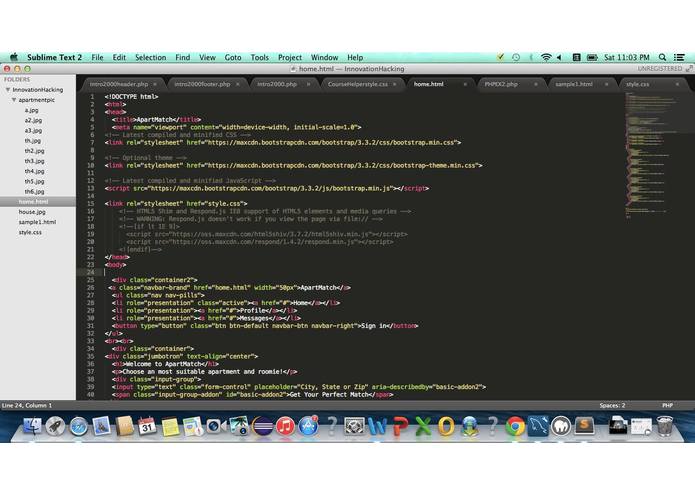
Task: Open Safari compass icon in Dock
Action: pyautogui.click(x=78, y=426)
